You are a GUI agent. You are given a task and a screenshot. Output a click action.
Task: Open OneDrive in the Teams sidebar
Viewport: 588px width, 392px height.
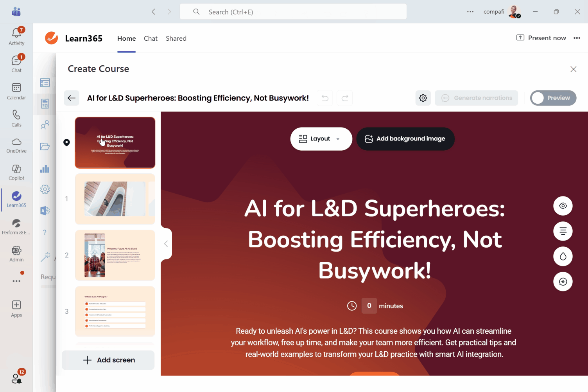pos(16,145)
